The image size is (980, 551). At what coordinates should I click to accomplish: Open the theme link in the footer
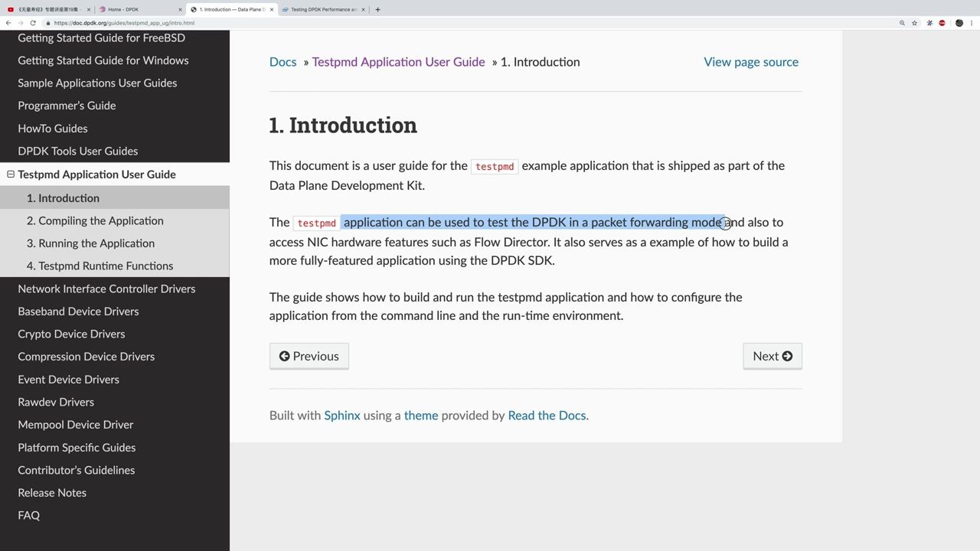(x=421, y=416)
